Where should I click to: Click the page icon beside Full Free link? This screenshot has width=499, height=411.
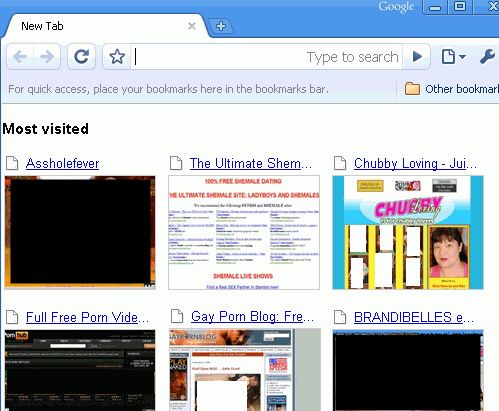coord(12,317)
